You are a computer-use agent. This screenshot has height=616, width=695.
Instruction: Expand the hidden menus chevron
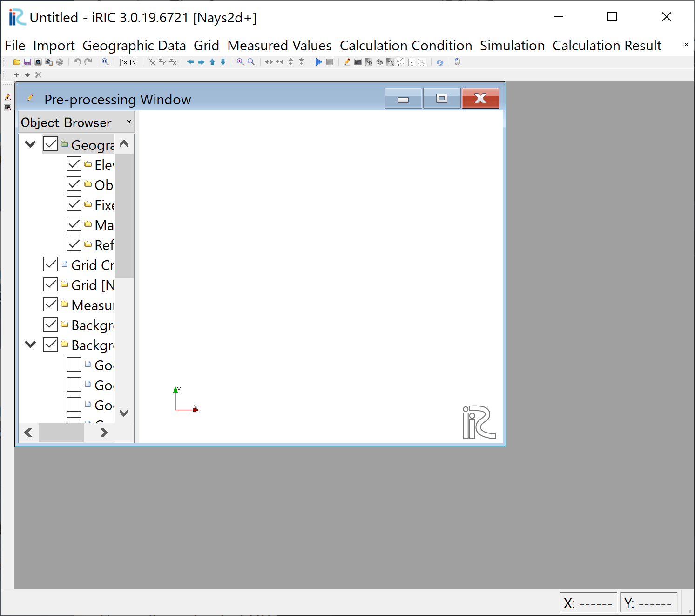[686, 45]
